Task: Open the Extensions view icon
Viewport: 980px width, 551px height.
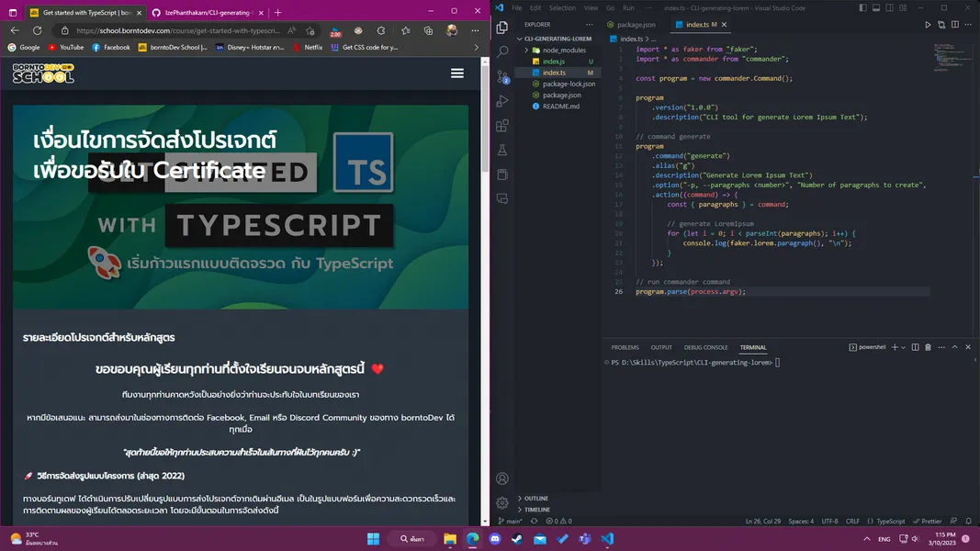Action: (x=502, y=126)
